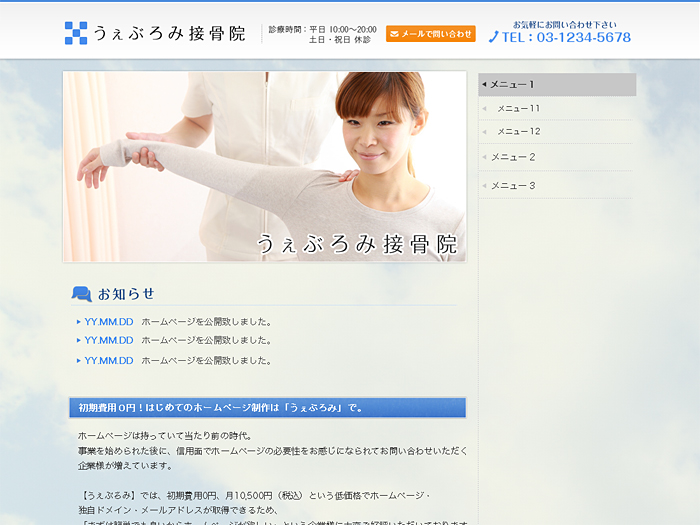700x525 pixels.
Task: Select the 企業様が増えています。 line
Action: (125, 466)
